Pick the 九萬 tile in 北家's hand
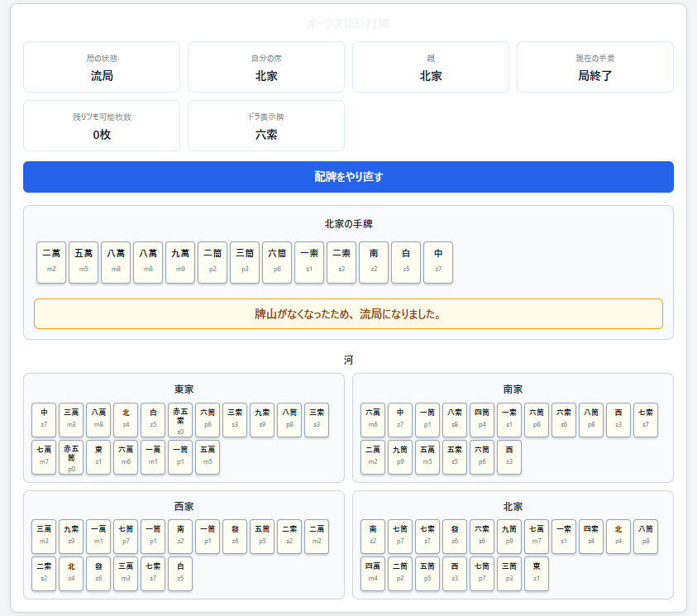Screen dimensions: 697x616 point(180,262)
